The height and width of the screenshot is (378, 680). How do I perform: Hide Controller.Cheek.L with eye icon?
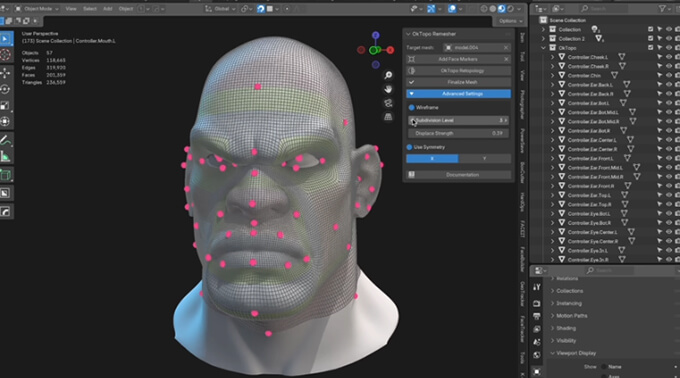coord(669,57)
